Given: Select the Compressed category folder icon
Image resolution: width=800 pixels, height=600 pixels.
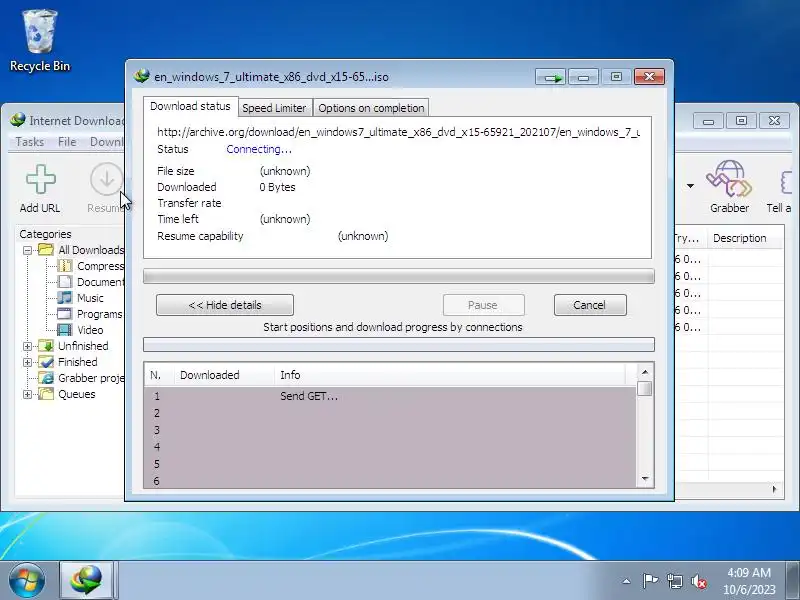Looking at the screenshot, I should coord(65,266).
